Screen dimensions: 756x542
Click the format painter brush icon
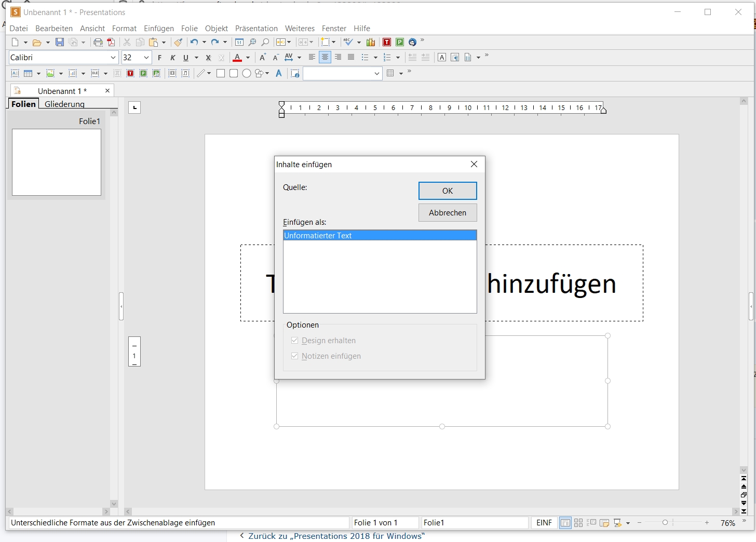pos(178,43)
